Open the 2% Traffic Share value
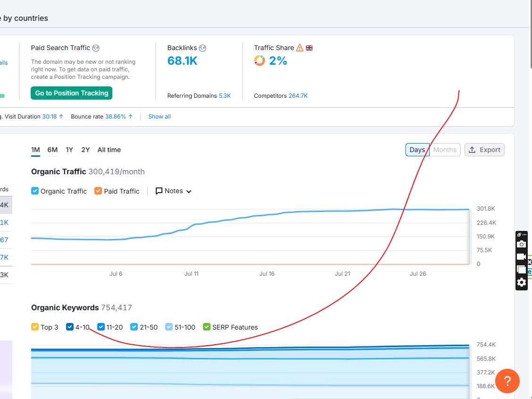This screenshot has height=399, width=532. click(278, 61)
